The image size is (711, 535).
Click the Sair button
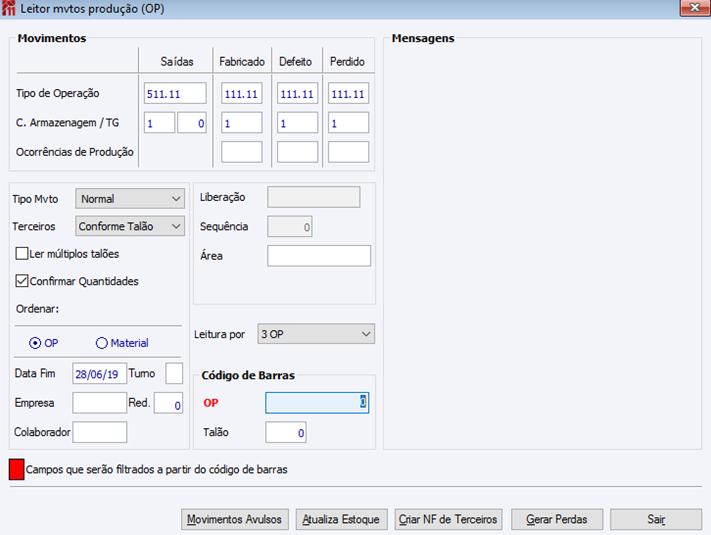656,519
